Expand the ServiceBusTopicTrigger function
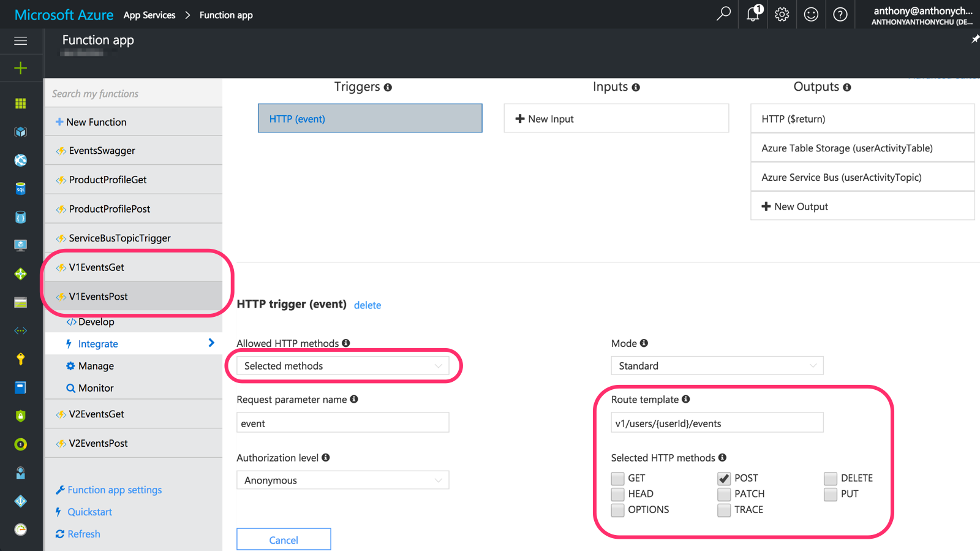Viewport: 980px width, 551px height. [134, 238]
